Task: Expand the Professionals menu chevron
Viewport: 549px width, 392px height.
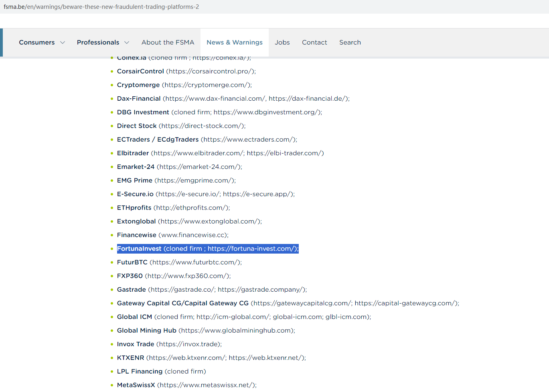Action: tap(127, 43)
